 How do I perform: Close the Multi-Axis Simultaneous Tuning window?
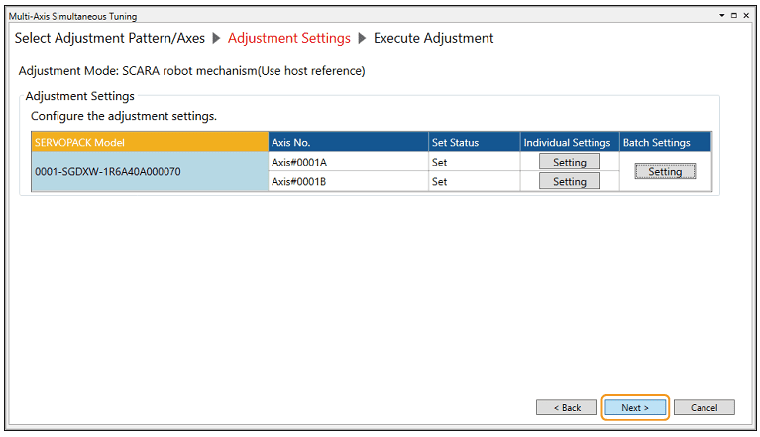point(748,17)
